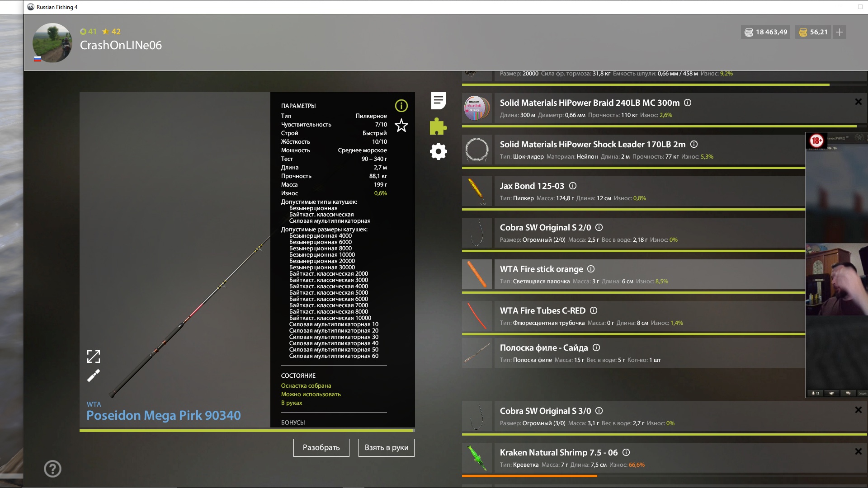Click the БОНУСЫ section heading
Screen dimensions: 868x488
[293, 422]
